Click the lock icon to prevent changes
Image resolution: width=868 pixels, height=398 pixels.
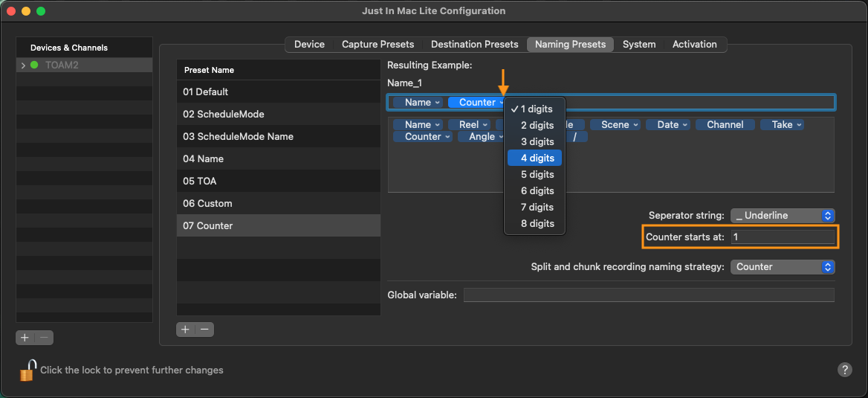tap(27, 370)
